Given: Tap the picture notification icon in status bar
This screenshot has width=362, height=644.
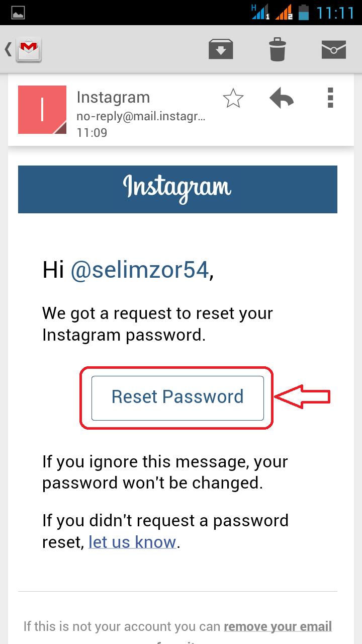Looking at the screenshot, I should click(18, 13).
